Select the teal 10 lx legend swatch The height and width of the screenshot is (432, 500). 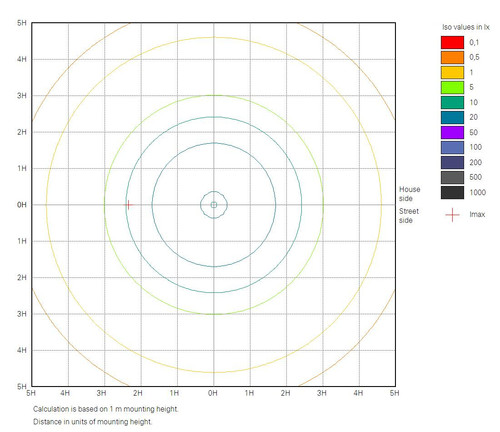coord(452,102)
